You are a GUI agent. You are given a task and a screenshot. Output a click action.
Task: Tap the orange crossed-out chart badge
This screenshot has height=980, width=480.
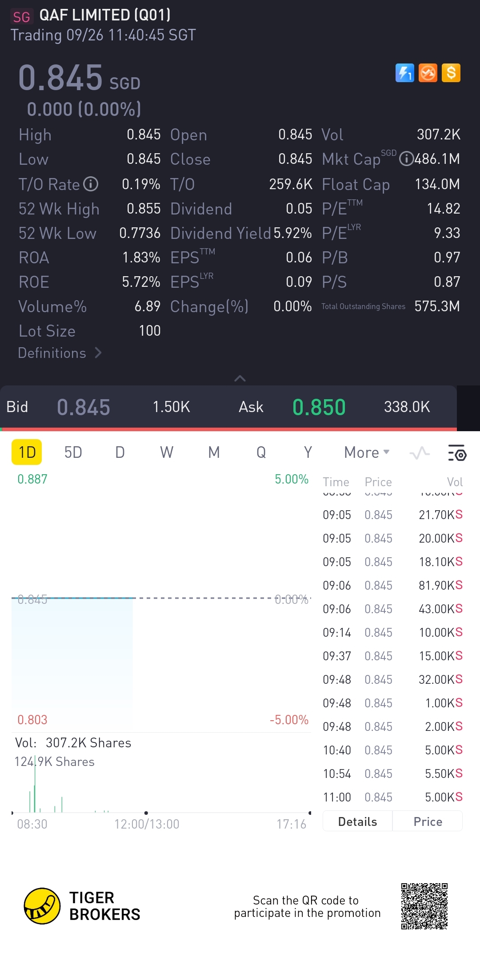[428, 73]
